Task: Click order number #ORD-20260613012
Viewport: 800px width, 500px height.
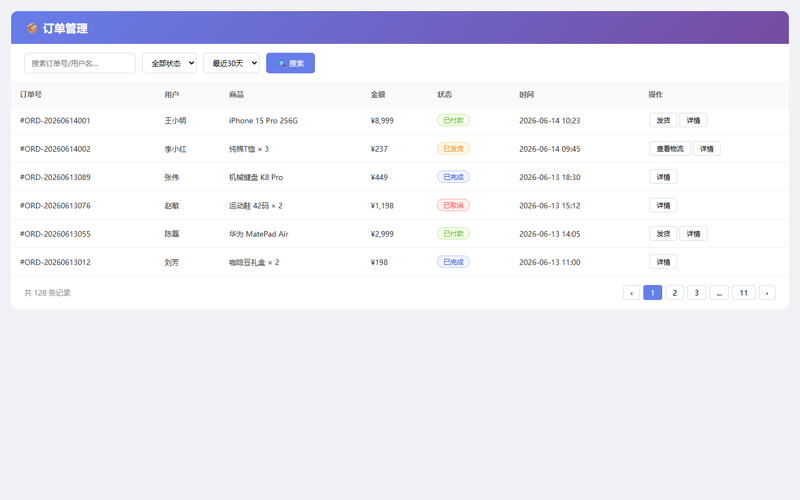Action: [55, 262]
